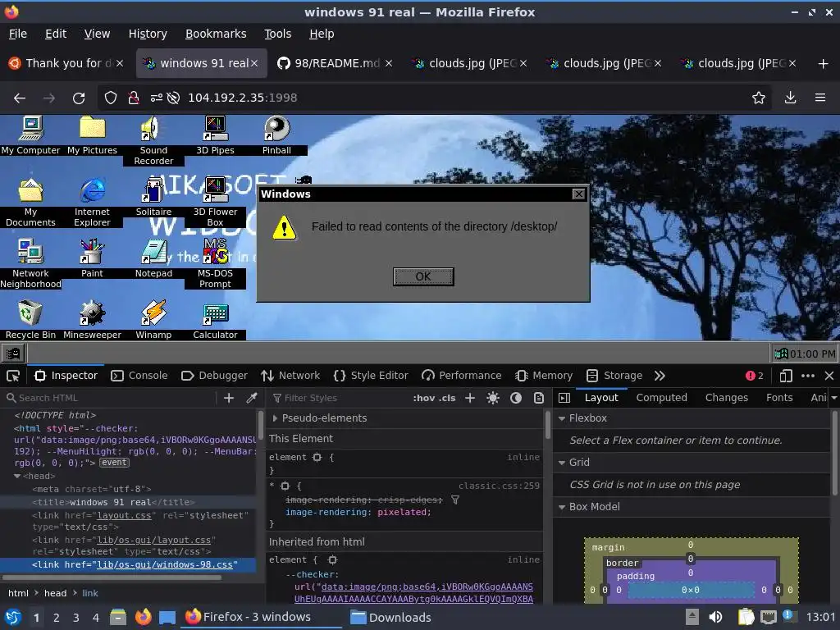Click the address bar URL 104.192.2.35:1998

point(242,98)
